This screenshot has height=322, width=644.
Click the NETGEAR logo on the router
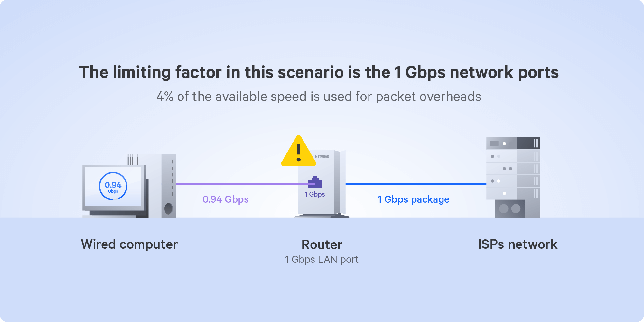pyautogui.click(x=322, y=157)
